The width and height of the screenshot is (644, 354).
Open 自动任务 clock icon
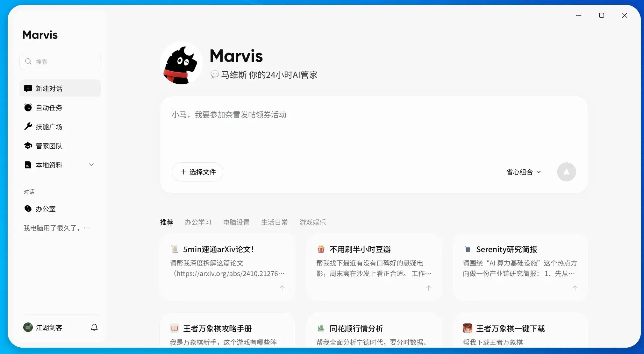pyautogui.click(x=28, y=108)
